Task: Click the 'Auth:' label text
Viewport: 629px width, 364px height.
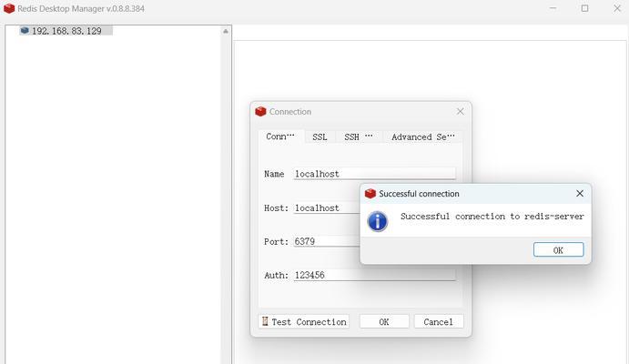Action: (276, 276)
